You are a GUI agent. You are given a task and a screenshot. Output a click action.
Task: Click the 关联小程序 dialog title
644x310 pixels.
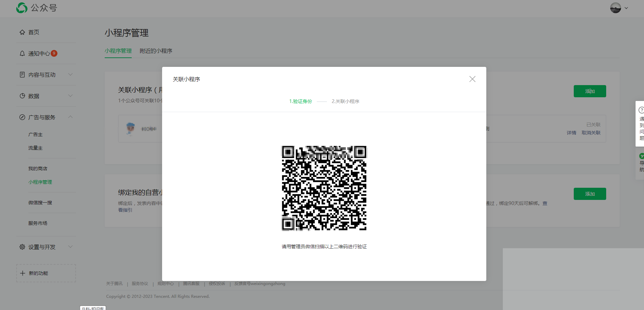(186, 79)
